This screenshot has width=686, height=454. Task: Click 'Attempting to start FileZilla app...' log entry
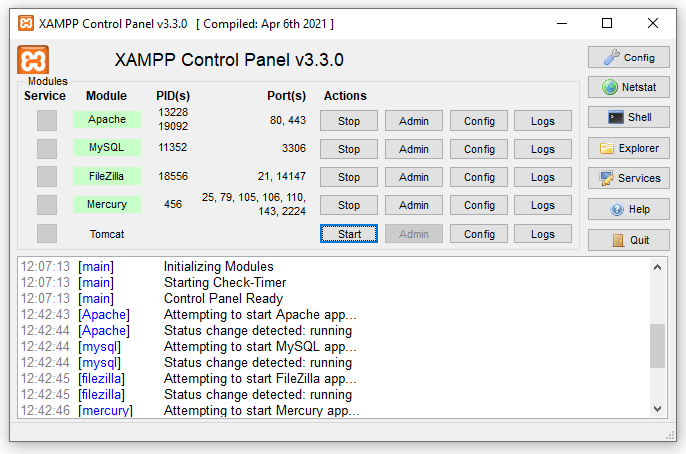tap(260, 378)
